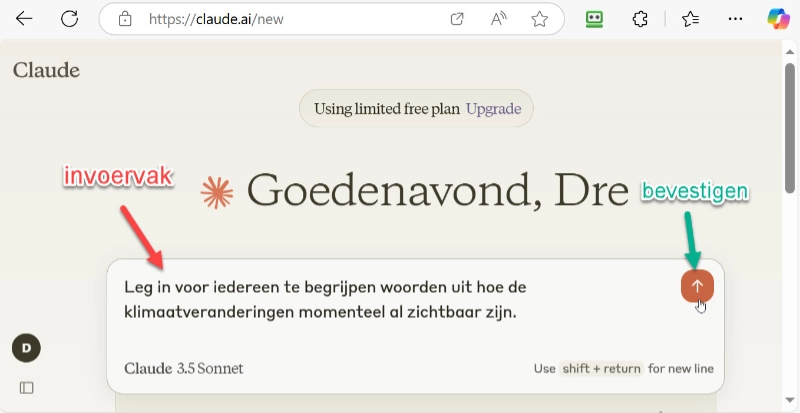Click the Claude logo at top left
This screenshot has height=413, width=800.
46,70
